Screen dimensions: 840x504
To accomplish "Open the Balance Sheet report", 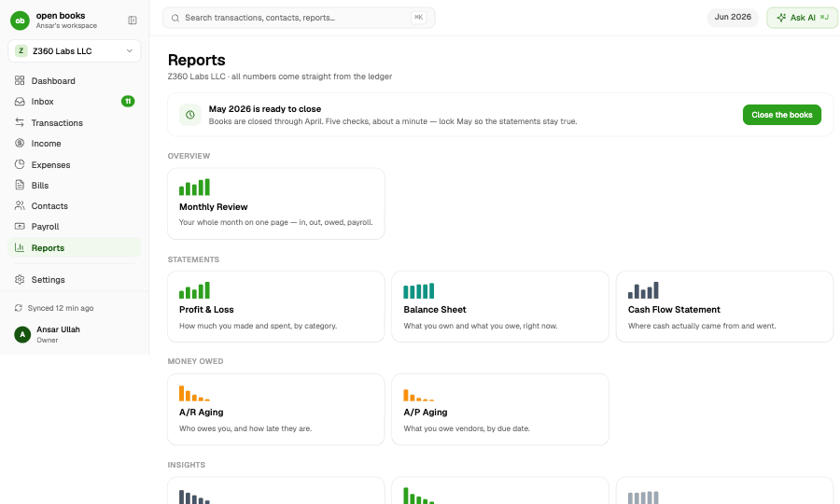I will [x=500, y=306].
